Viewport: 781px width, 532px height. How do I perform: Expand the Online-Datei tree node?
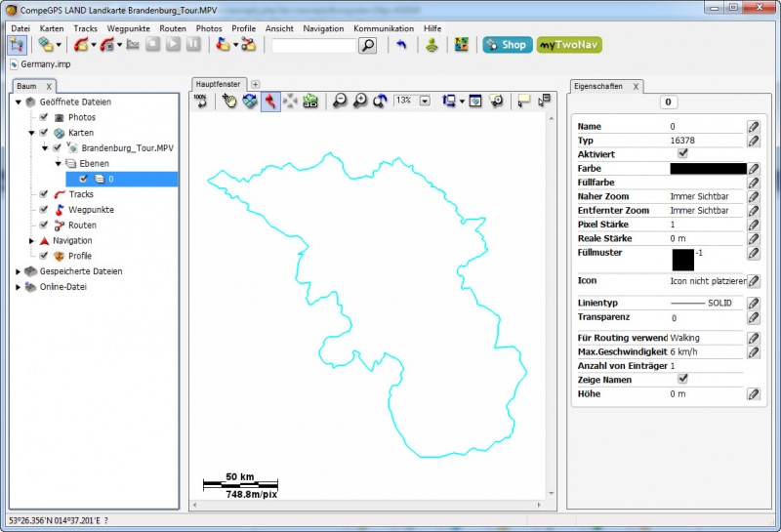(x=19, y=287)
